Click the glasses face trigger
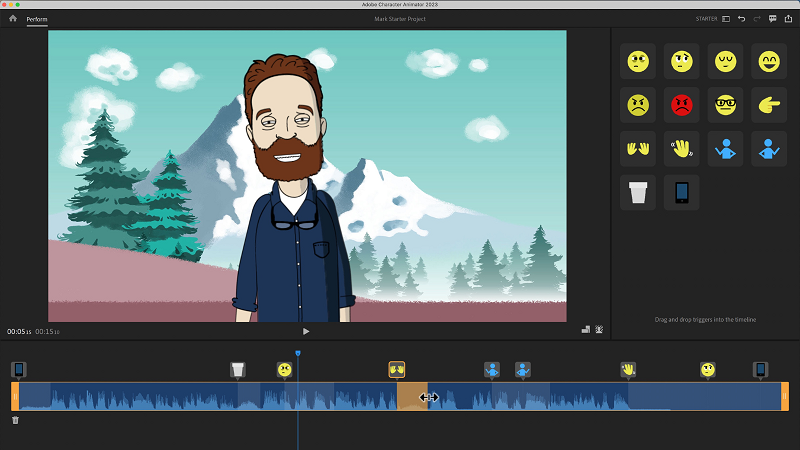Viewport: 800px width, 450px height. click(725, 105)
